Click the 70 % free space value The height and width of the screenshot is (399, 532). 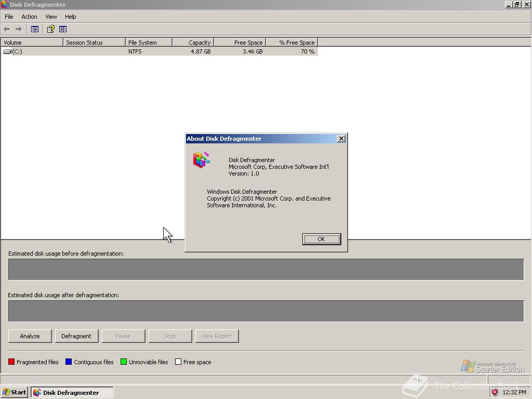tap(308, 51)
